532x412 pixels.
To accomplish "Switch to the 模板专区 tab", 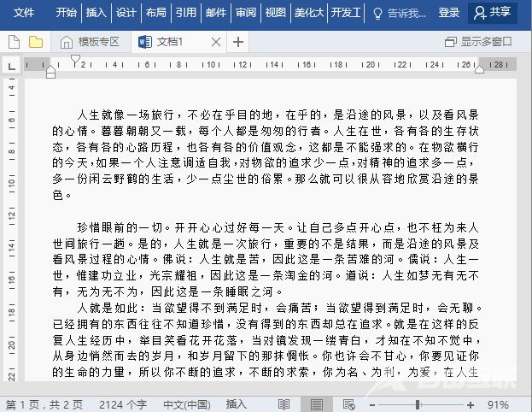I will pos(90,42).
